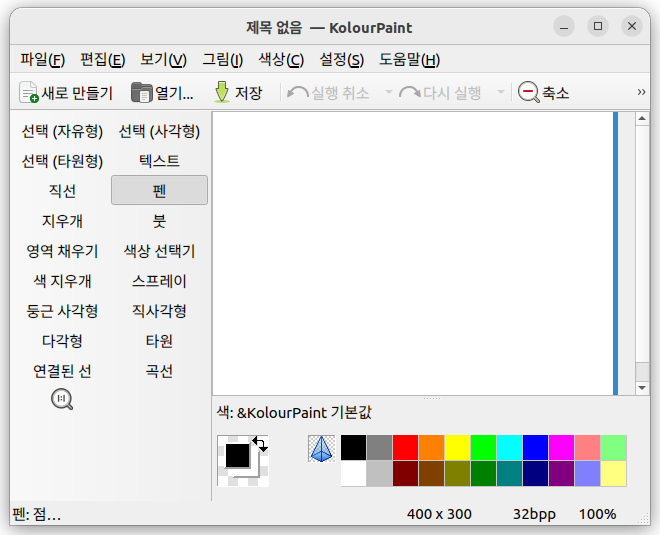Zoom out using the 축소 button
660x535 pixels.
click(543, 93)
